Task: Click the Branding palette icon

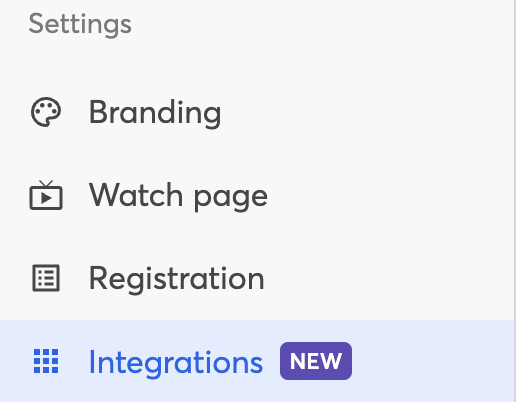Action: (46, 112)
